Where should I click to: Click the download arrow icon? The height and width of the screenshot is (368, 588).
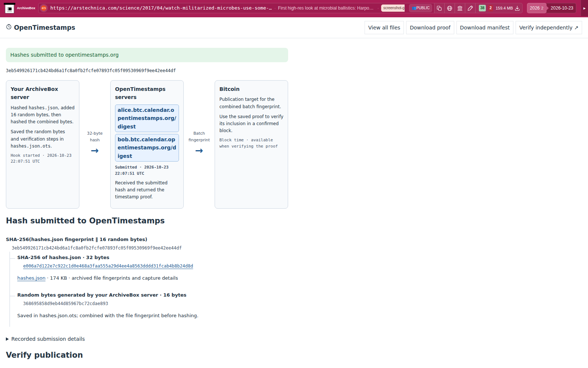517,8
